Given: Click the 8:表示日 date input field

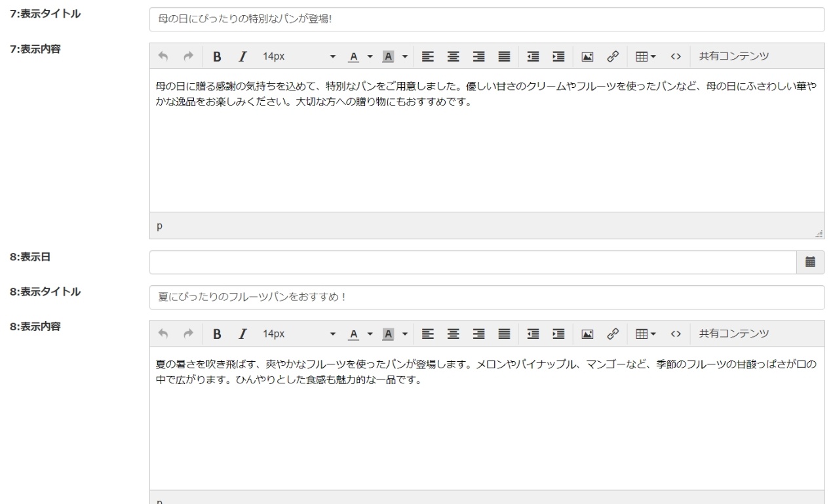Looking at the screenshot, I should coord(472,262).
